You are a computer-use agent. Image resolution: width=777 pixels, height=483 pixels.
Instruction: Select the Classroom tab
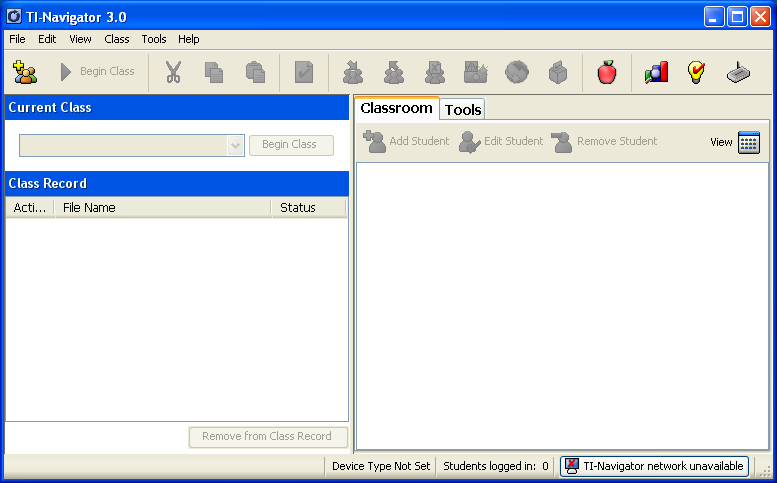[396, 108]
